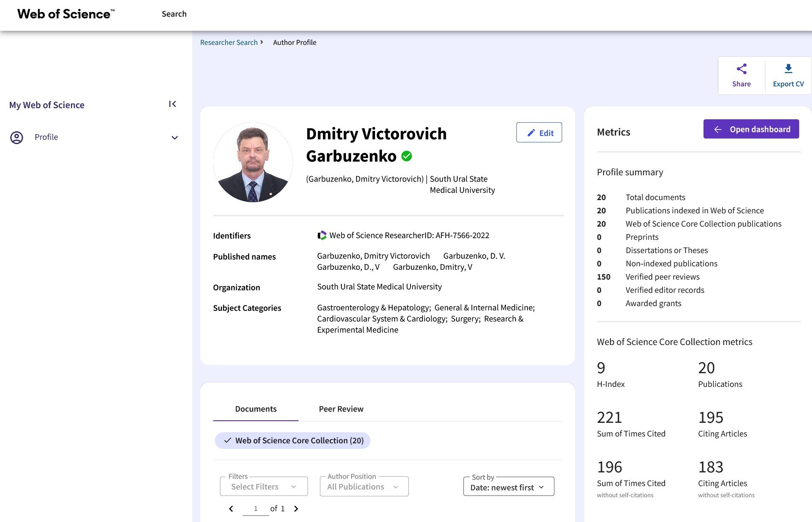Screen dimensions: 812x522
Task: Click the Web of Science logo
Action: point(66,14)
